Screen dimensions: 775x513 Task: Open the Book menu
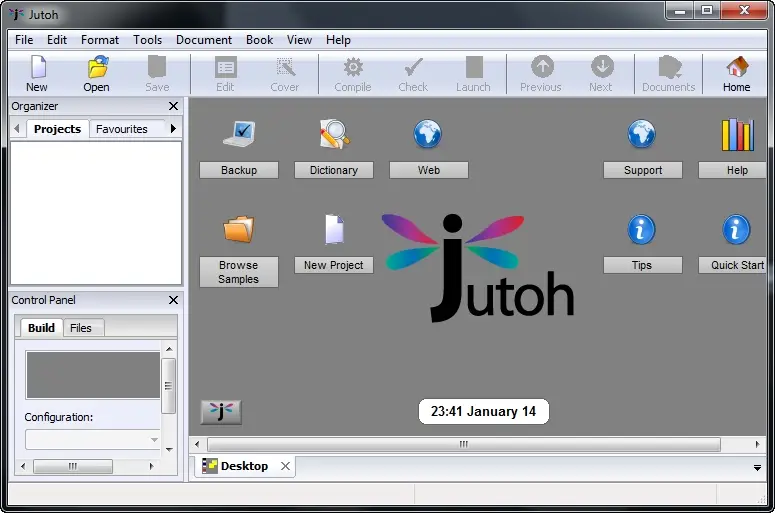(x=259, y=40)
